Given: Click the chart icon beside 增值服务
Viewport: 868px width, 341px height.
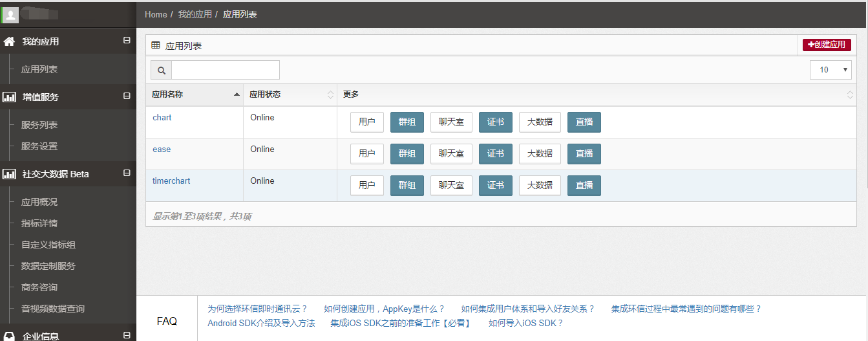Looking at the screenshot, I should [9, 97].
